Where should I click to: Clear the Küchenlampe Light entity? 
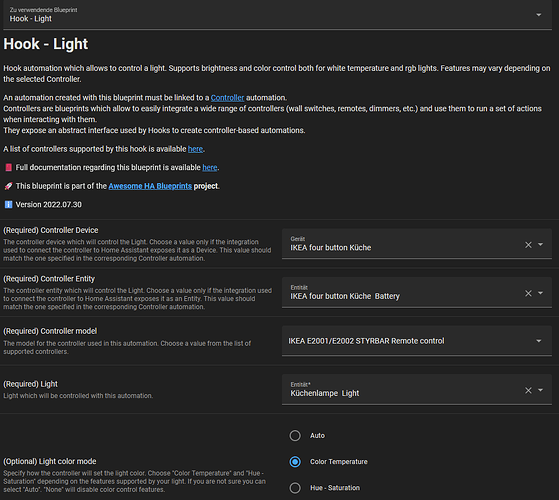coord(528,390)
